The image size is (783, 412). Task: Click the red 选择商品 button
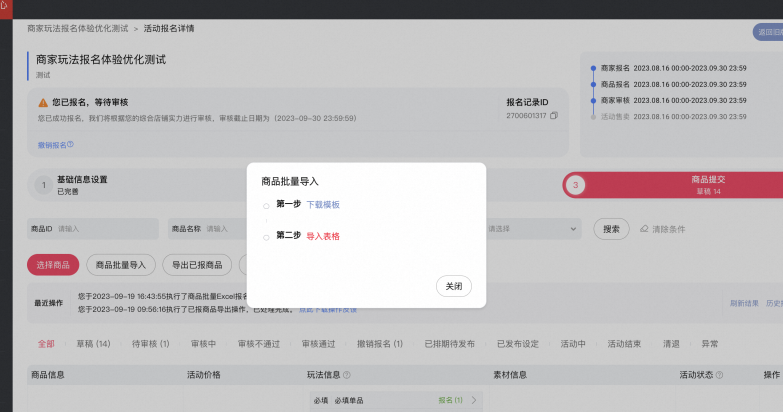(53, 265)
